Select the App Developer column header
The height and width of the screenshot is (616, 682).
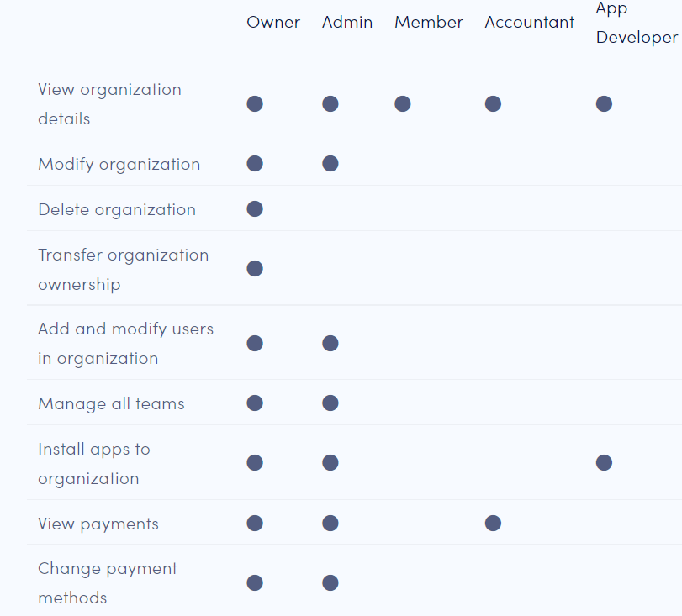(636, 24)
